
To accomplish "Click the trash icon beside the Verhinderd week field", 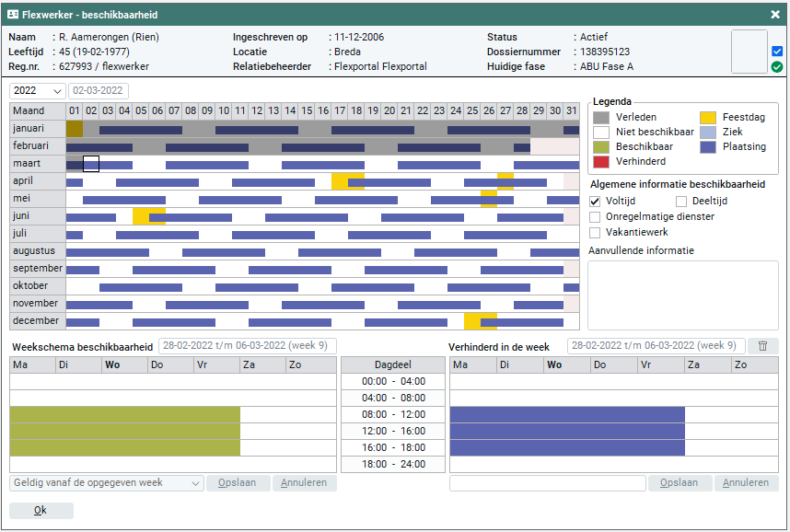I will (x=762, y=346).
